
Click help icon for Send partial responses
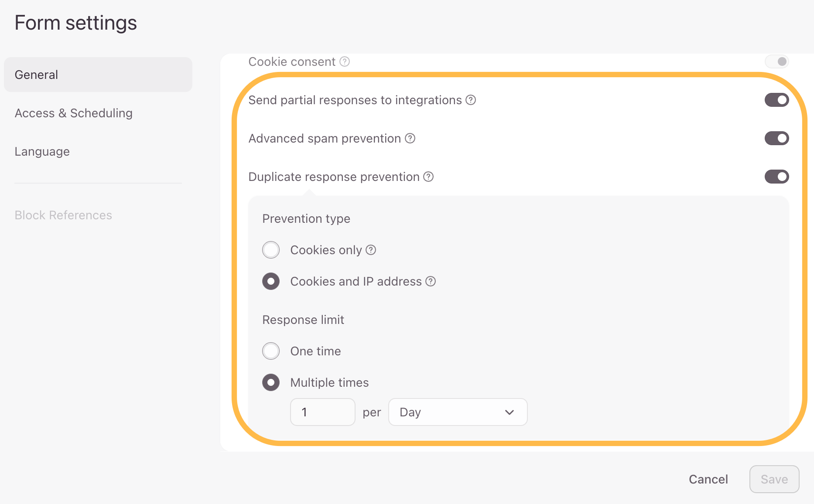(471, 100)
